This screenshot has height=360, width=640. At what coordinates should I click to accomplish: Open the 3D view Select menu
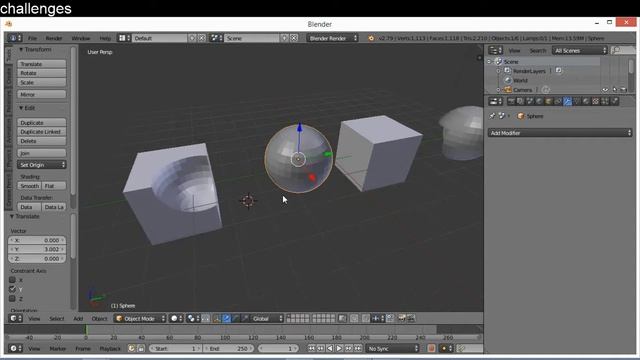tap(57, 318)
